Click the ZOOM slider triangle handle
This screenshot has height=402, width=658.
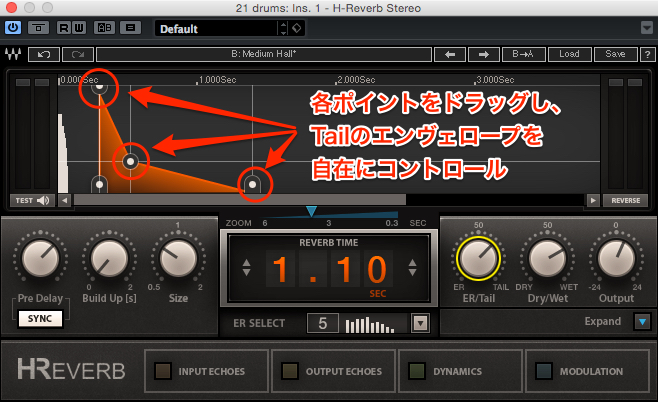(311, 211)
